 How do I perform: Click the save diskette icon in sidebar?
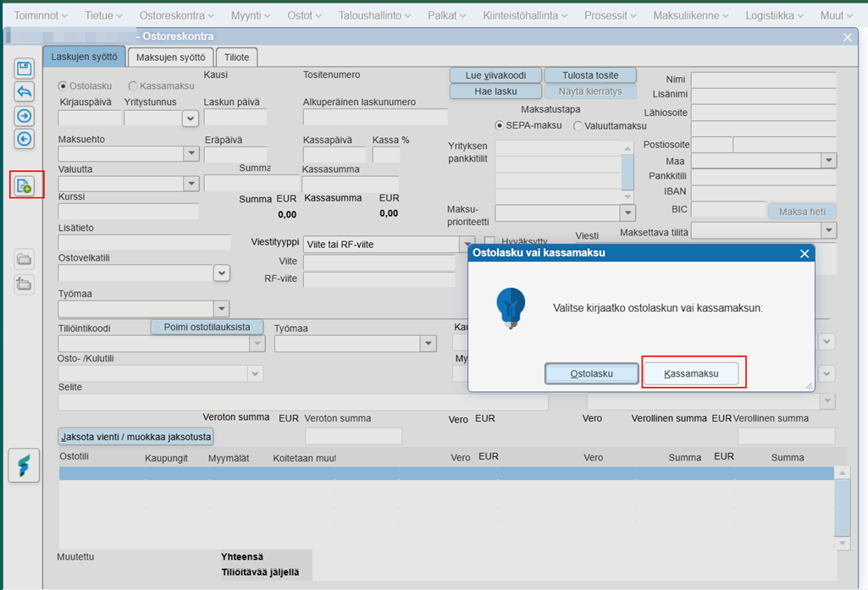click(24, 69)
